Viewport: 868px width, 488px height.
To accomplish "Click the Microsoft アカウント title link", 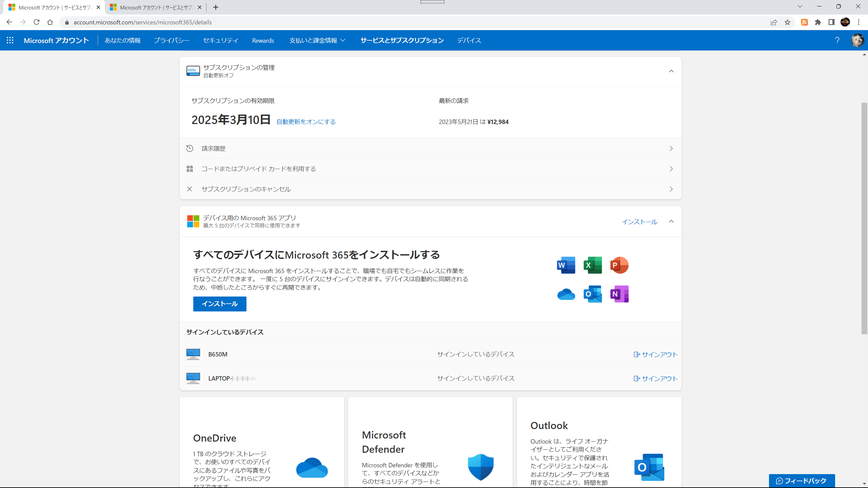I will coord(56,40).
